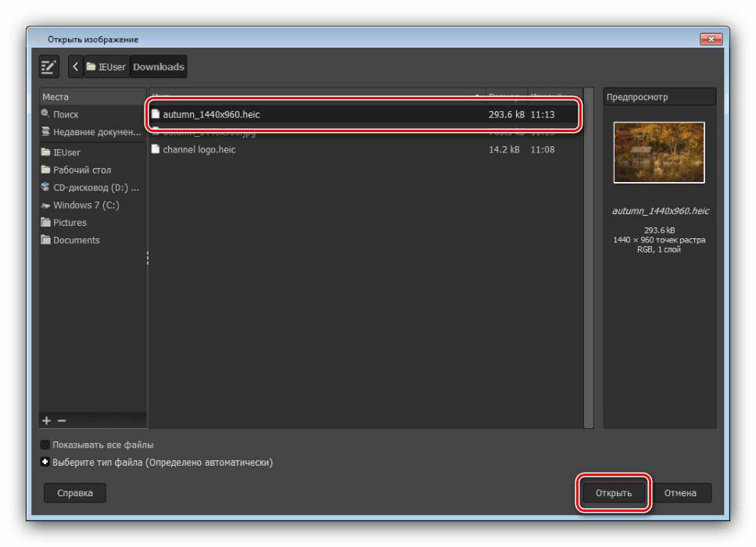756x547 pixels.
Task: Select file autumn_1440x960.heic
Action: (365, 114)
